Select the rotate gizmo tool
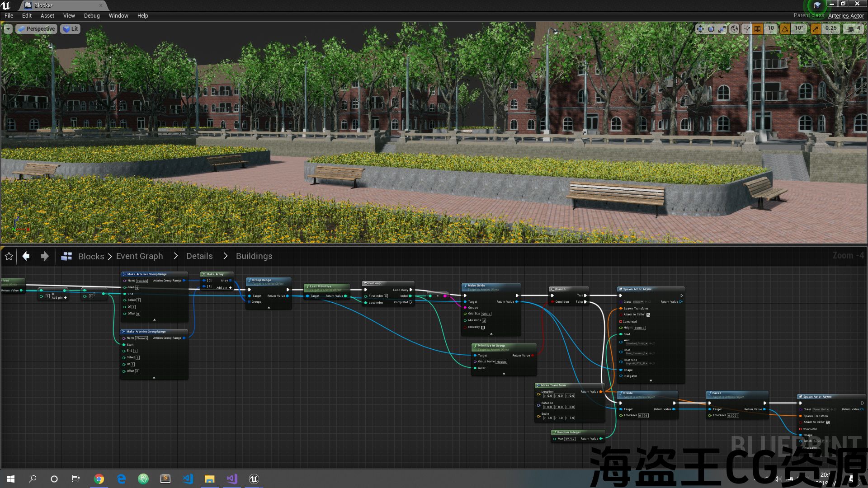868x488 pixels. pyautogui.click(x=711, y=29)
